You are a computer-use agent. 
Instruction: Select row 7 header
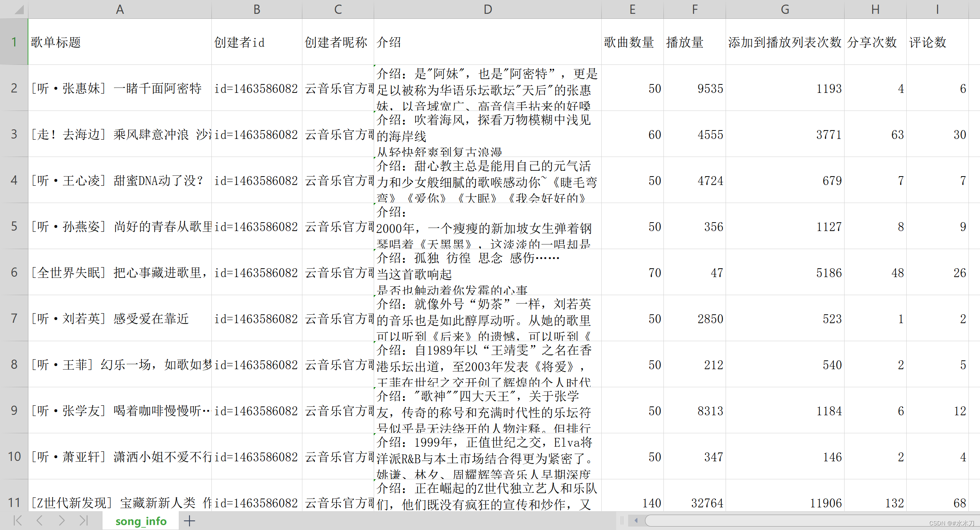coord(14,318)
